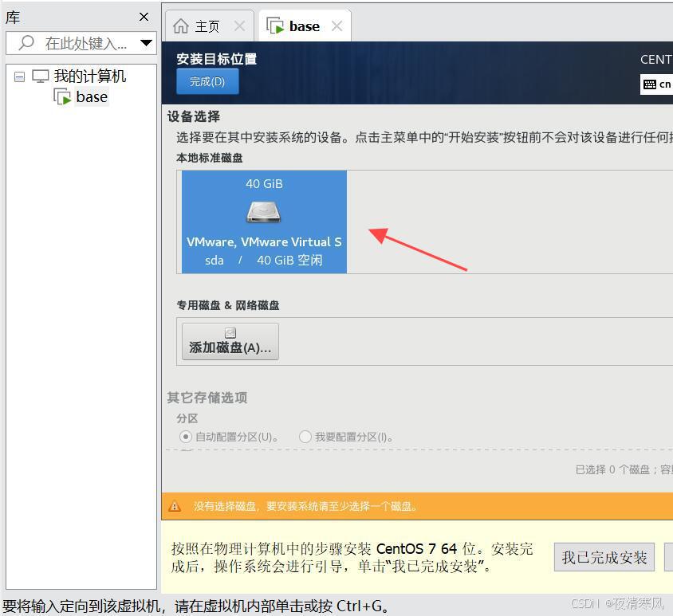This screenshot has width=673, height=616.
Task: Click the home icon on 主页 tab
Action: point(181,26)
